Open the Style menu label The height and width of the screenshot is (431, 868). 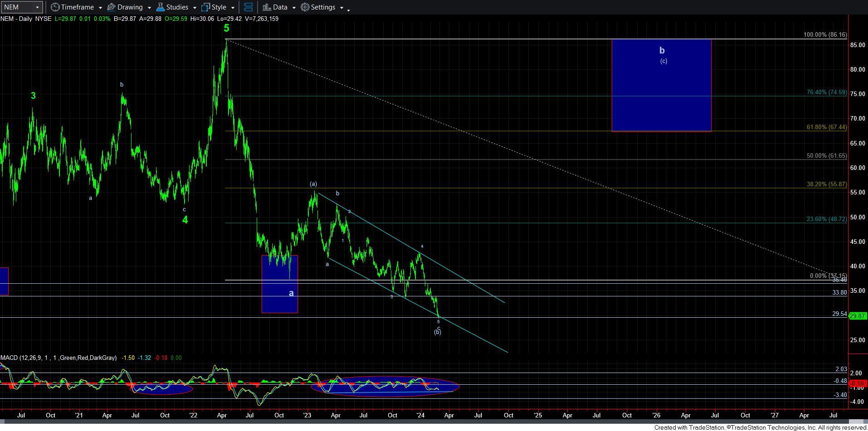tap(219, 7)
